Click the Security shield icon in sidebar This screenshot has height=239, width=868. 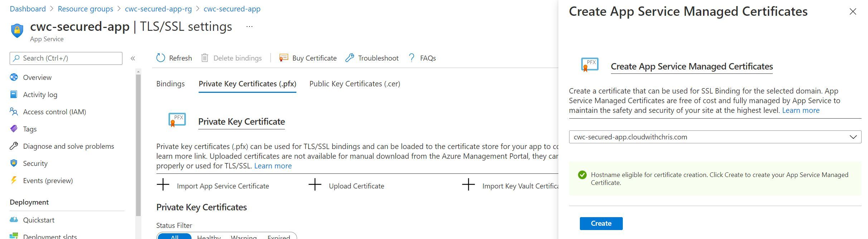tap(14, 163)
